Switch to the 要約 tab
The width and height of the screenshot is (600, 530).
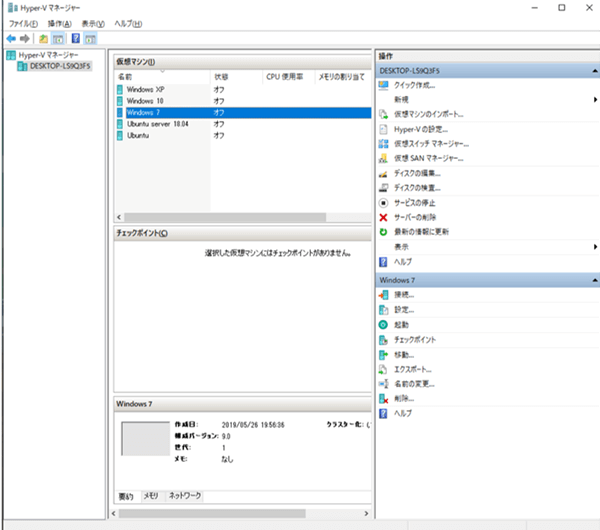[127, 496]
